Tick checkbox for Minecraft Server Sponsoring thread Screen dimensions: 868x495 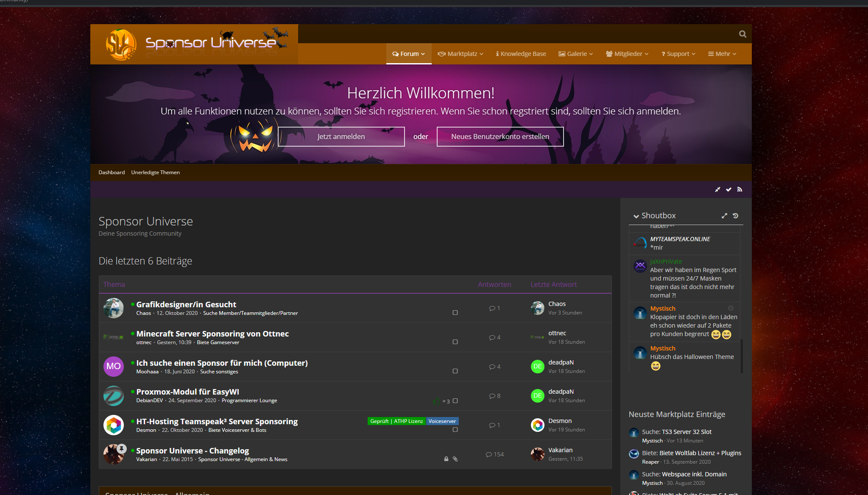455,342
